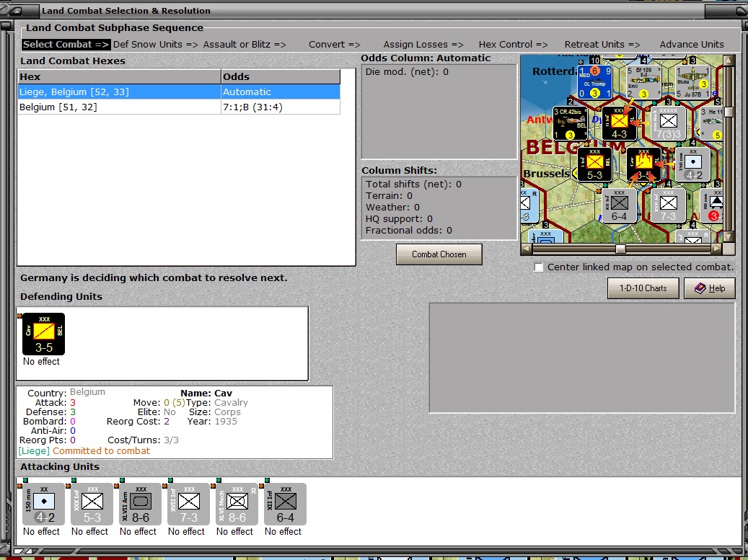Image resolution: width=748 pixels, height=560 pixels.
Task: Select the XLVII Arm 8-6 attacking unit
Action: point(140,504)
